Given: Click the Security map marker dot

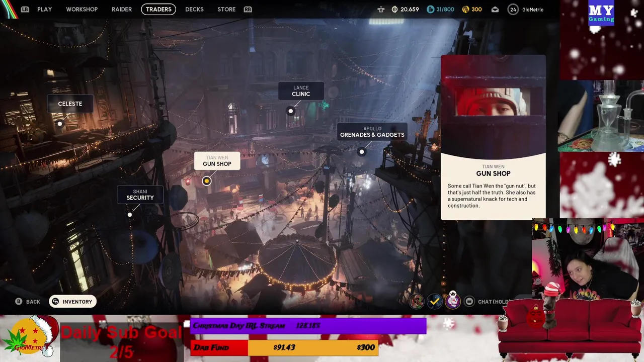Looking at the screenshot, I should [x=130, y=215].
